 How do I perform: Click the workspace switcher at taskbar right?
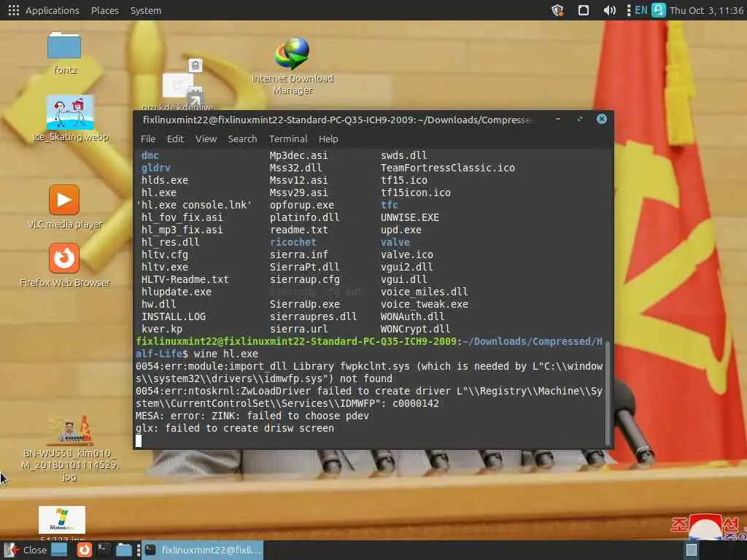pos(692,550)
